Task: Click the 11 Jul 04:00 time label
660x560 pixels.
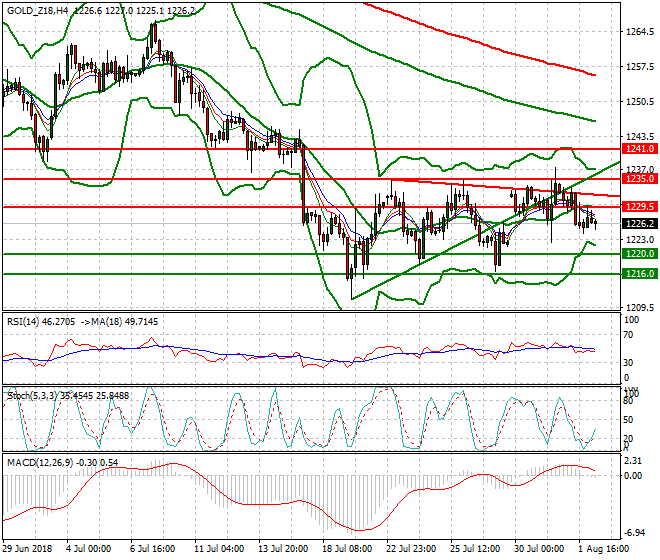Action: tap(219, 549)
